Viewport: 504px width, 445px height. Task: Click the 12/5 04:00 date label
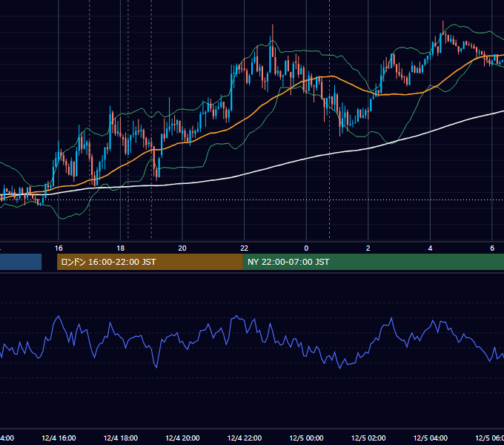(x=431, y=438)
